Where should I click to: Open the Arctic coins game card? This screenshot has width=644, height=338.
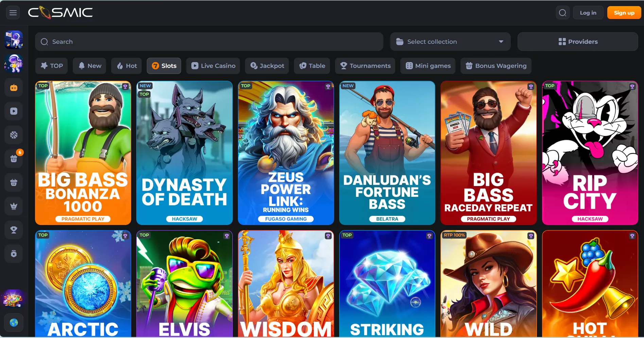[83, 284]
